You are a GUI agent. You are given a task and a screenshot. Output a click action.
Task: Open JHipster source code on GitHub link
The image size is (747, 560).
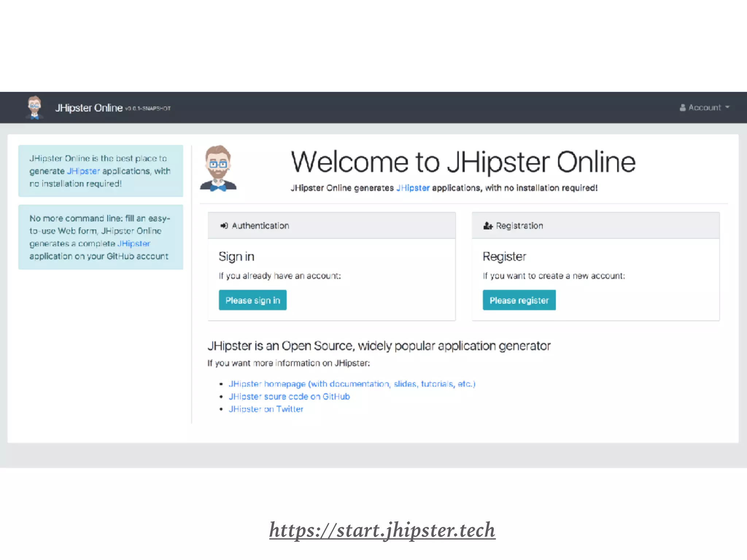pyautogui.click(x=289, y=397)
